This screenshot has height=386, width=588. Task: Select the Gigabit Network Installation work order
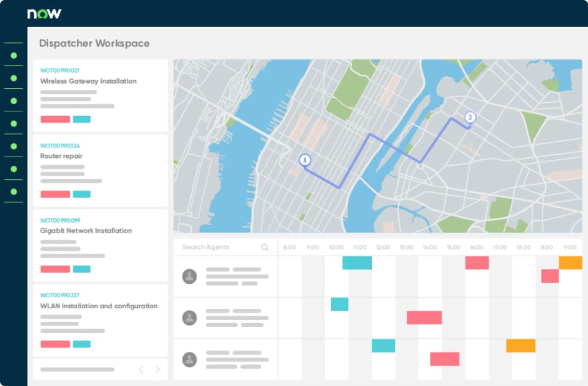pyautogui.click(x=86, y=231)
